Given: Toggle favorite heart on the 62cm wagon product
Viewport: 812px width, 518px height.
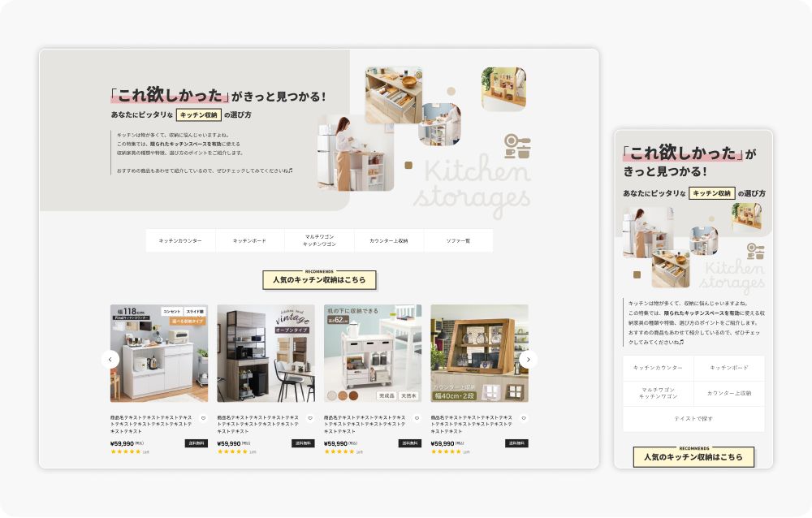Looking at the screenshot, I should pos(417,419).
